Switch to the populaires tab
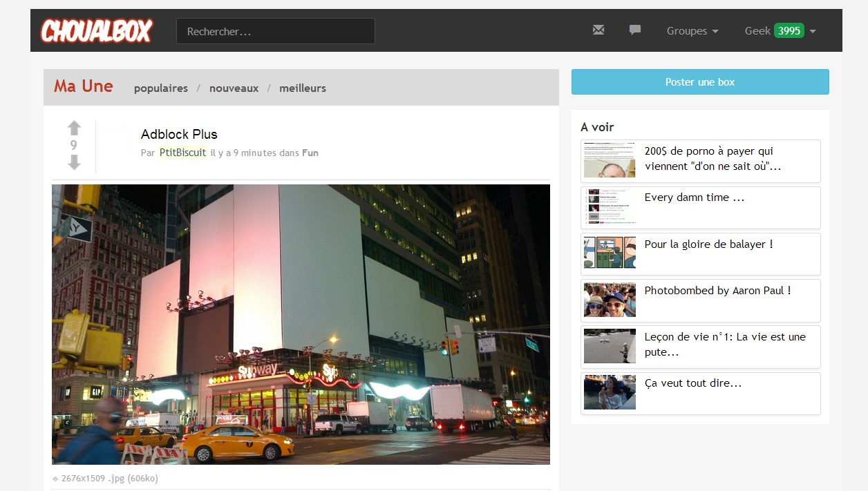 [161, 88]
